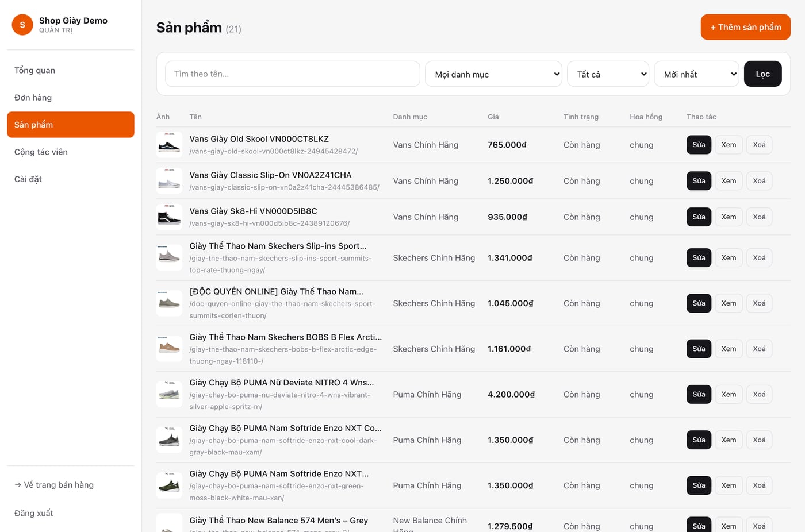Open PUMA Softride Enzo NXT green-moss thumbnail

click(169, 485)
